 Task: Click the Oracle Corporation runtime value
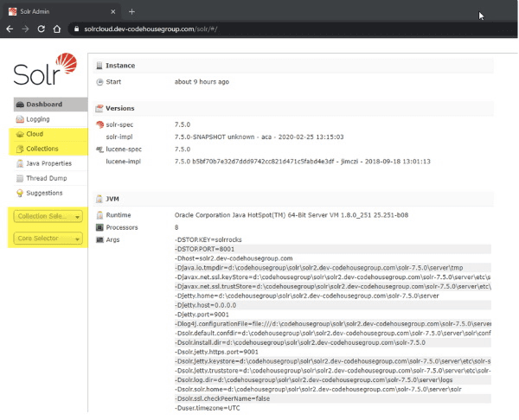[292, 215]
